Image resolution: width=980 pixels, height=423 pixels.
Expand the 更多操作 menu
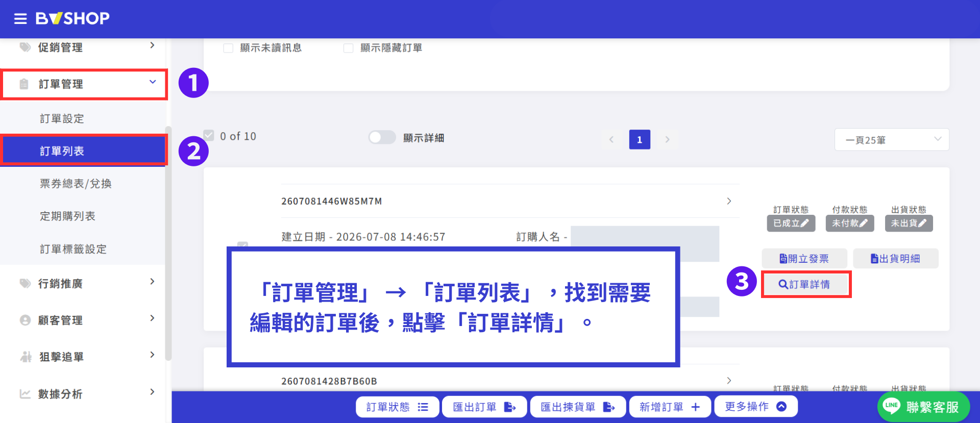point(756,406)
